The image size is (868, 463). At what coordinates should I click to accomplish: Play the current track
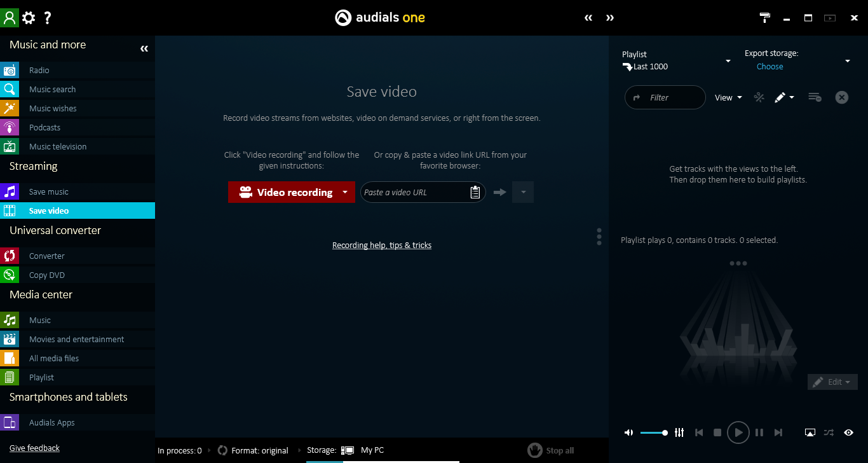click(x=738, y=432)
